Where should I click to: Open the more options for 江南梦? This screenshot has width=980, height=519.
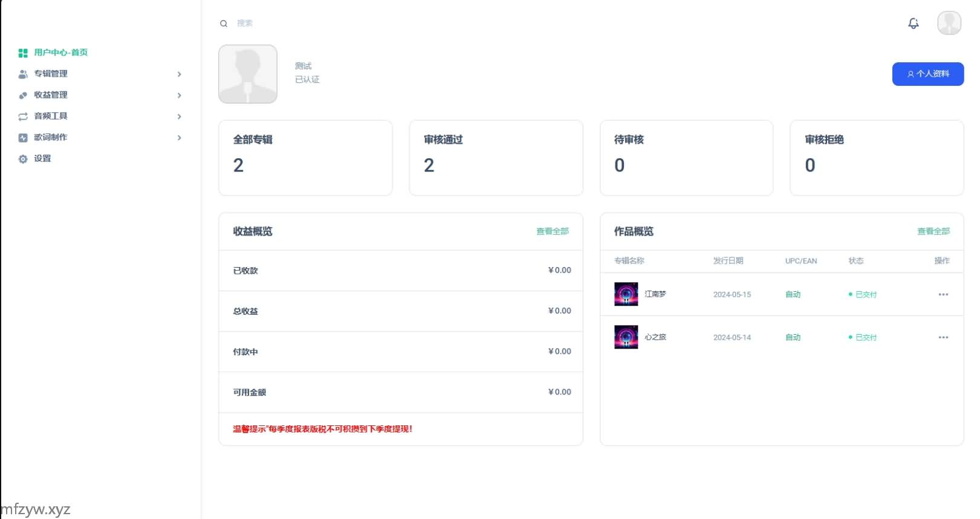point(943,294)
